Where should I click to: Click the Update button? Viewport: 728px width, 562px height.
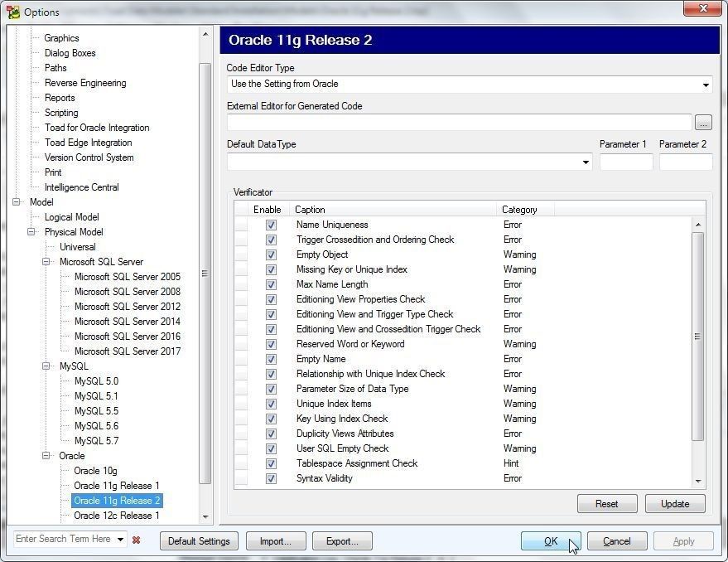coord(675,504)
